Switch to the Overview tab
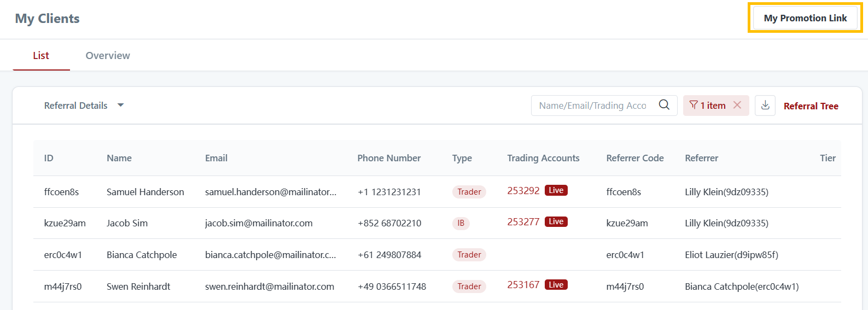The image size is (868, 310). [108, 55]
